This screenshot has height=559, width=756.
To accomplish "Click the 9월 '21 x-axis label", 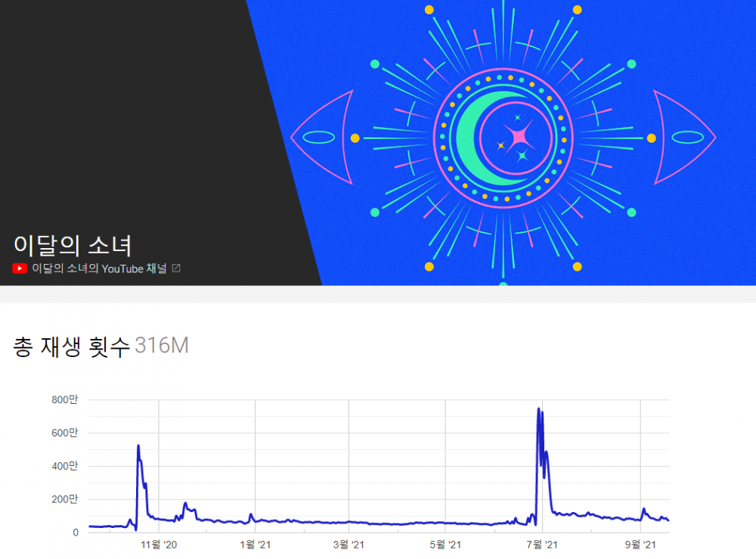I will pos(640,545).
